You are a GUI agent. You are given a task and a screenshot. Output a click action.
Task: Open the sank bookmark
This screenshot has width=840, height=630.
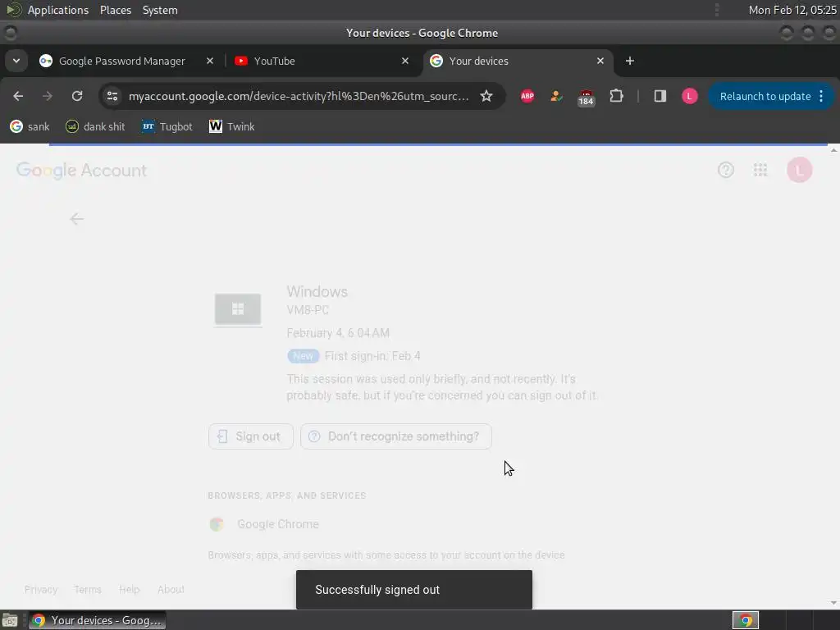point(30,126)
